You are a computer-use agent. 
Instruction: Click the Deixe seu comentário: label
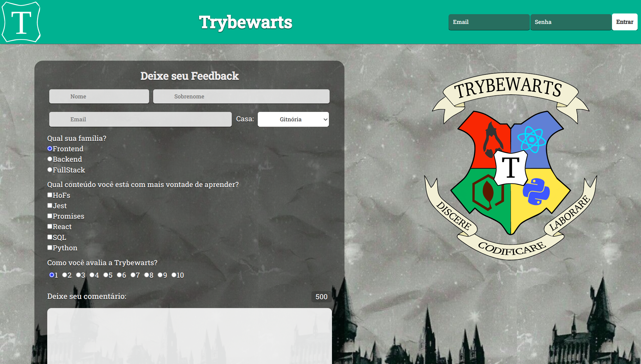pyautogui.click(x=87, y=296)
